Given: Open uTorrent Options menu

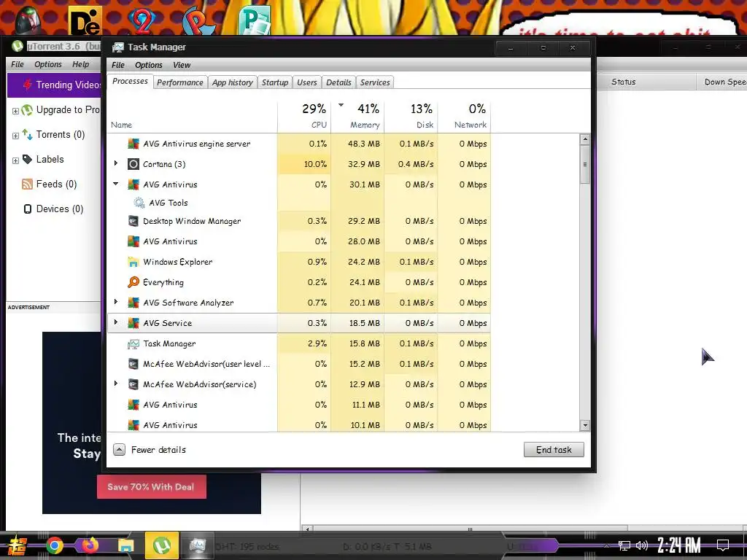Looking at the screenshot, I should click(47, 64).
